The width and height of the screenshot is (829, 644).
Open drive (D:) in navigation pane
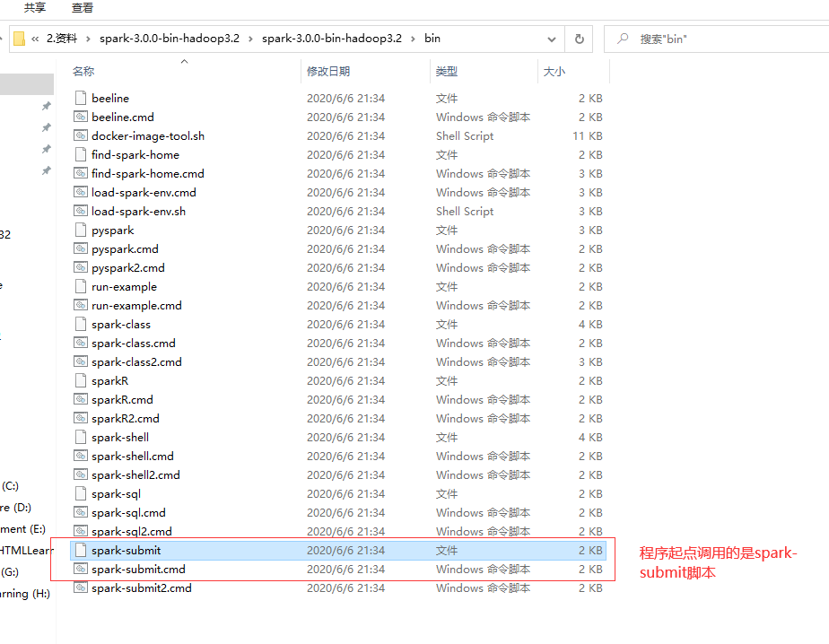(x=15, y=507)
